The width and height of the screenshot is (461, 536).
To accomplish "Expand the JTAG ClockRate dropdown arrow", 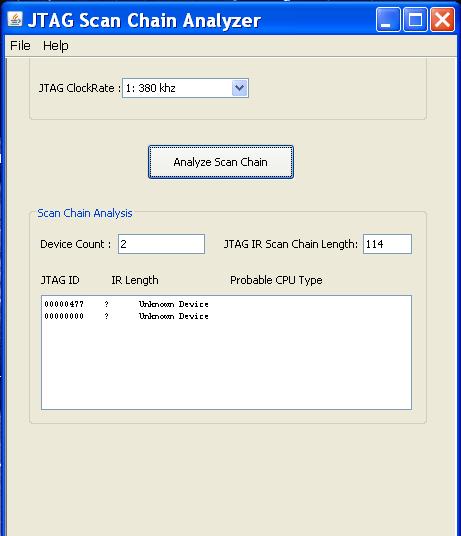I will pos(240,88).
